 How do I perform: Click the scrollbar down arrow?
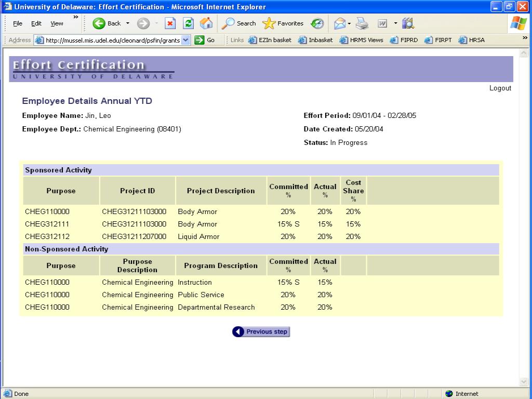(x=524, y=382)
